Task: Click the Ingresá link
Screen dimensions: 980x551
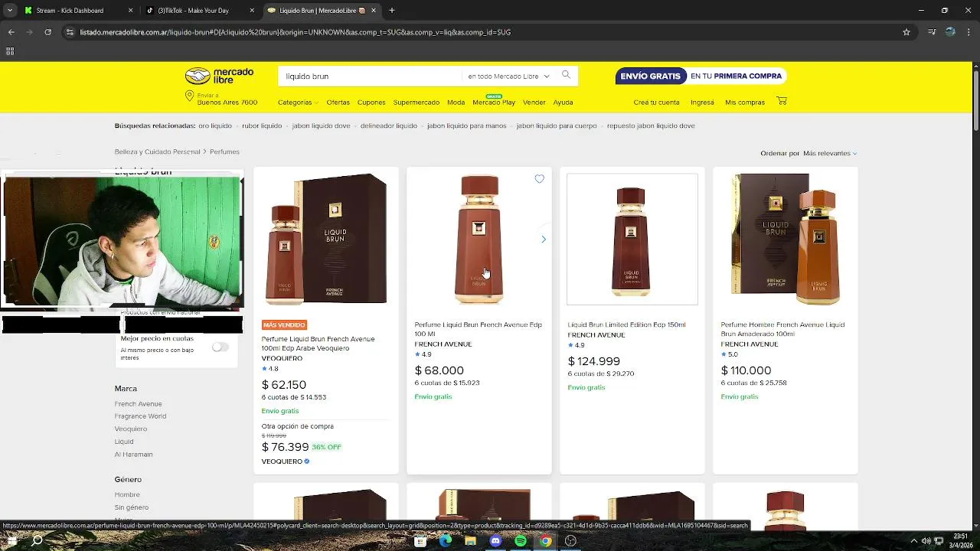Action: (702, 103)
